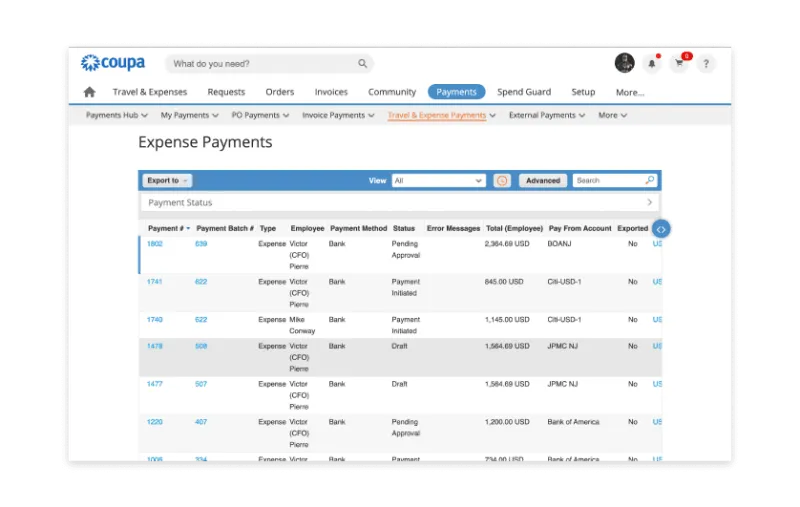Open the shopping cart icon
The width and height of the screenshot is (800, 507).
(x=679, y=63)
